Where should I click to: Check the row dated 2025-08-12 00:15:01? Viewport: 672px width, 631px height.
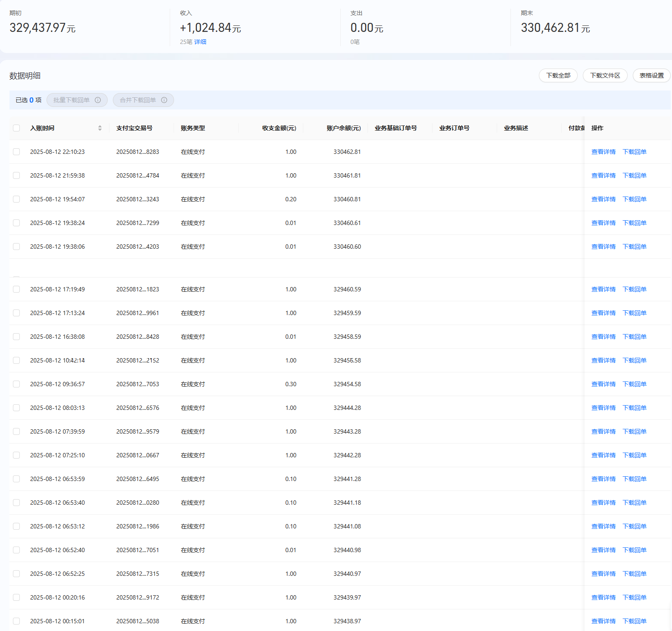(16, 621)
